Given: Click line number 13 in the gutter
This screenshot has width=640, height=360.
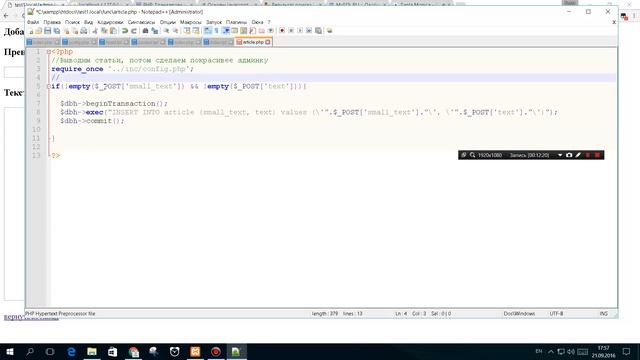Looking at the screenshot, I should tap(36, 155).
